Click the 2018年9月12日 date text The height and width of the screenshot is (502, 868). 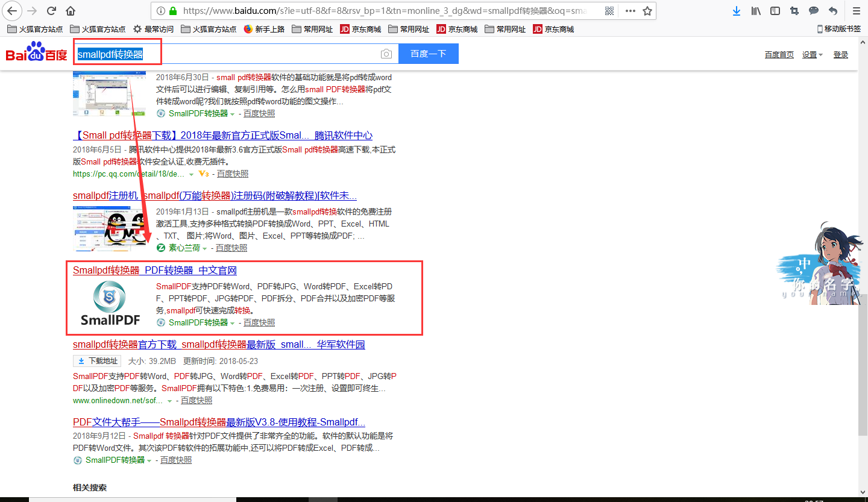pyautogui.click(x=99, y=436)
